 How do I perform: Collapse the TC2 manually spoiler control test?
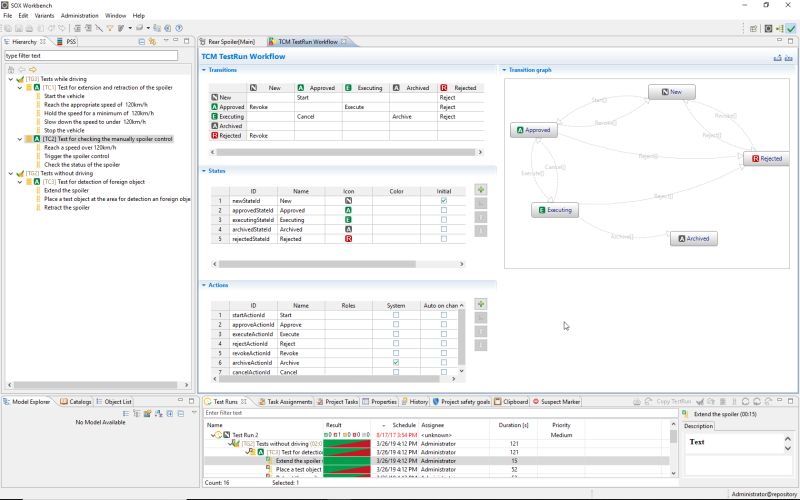(20, 139)
